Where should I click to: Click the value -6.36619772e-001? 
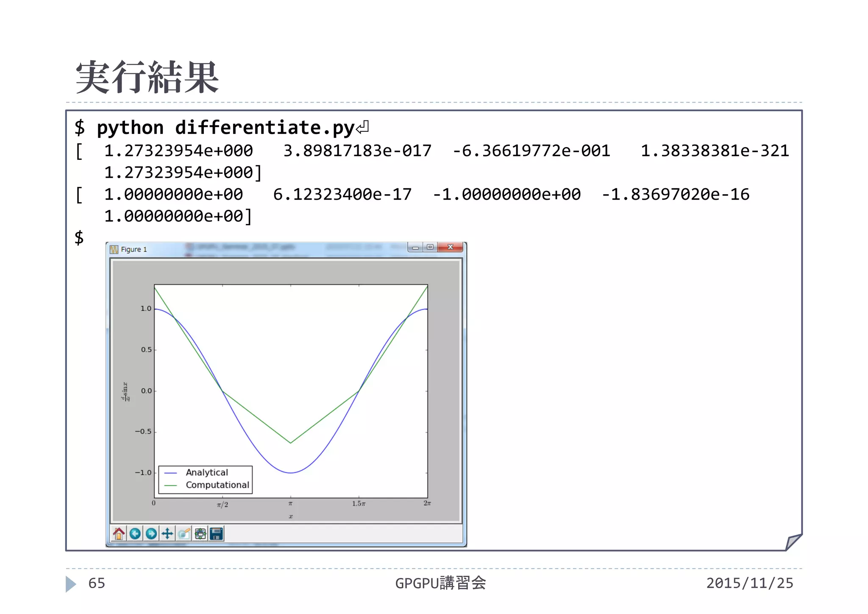(531, 151)
